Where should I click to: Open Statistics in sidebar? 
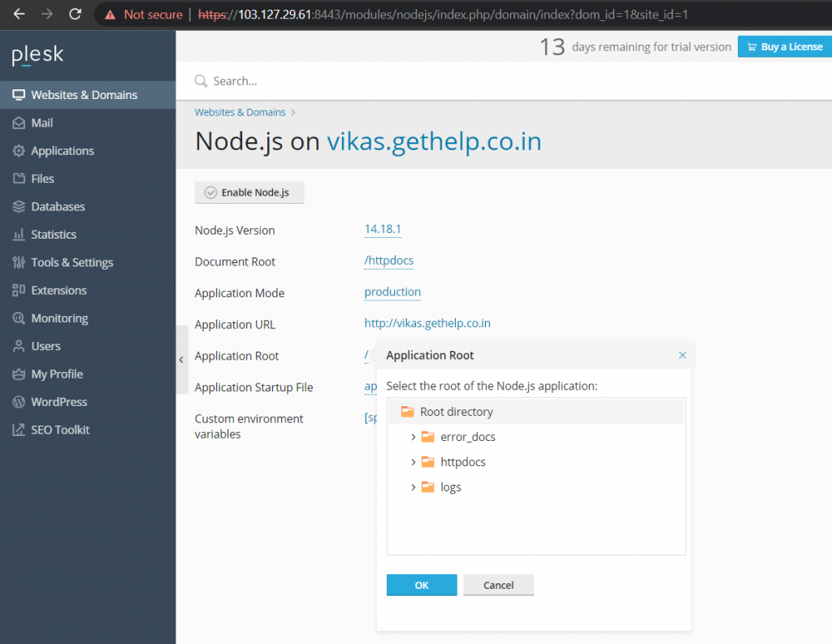click(x=88, y=235)
